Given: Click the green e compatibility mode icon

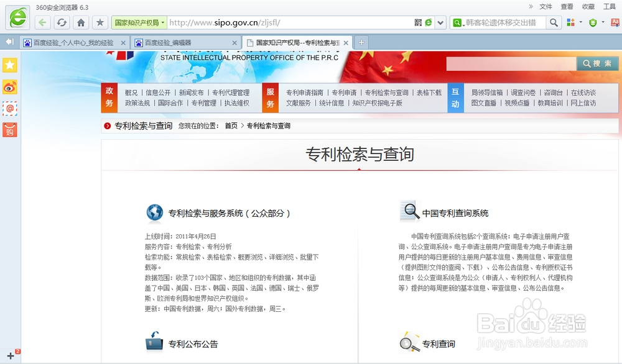Looking at the screenshot, I should pos(429,22).
